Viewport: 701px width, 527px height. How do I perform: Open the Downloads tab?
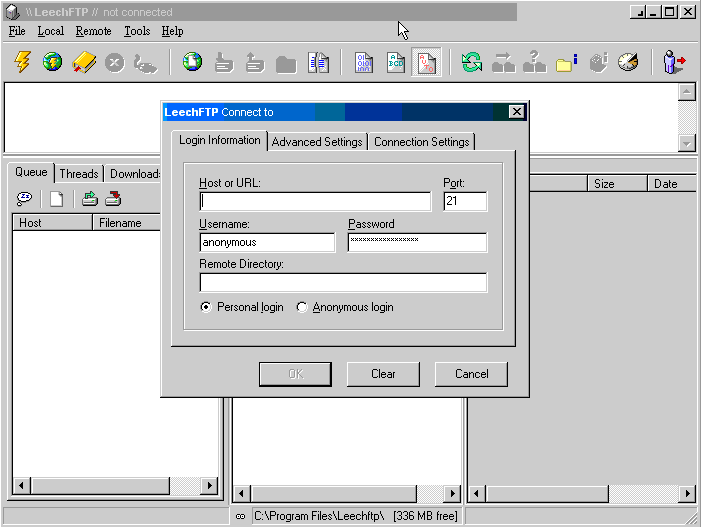point(133,173)
